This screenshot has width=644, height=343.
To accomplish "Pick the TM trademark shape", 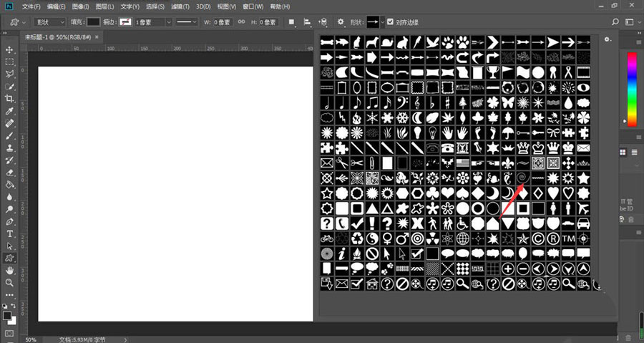I will (x=568, y=238).
